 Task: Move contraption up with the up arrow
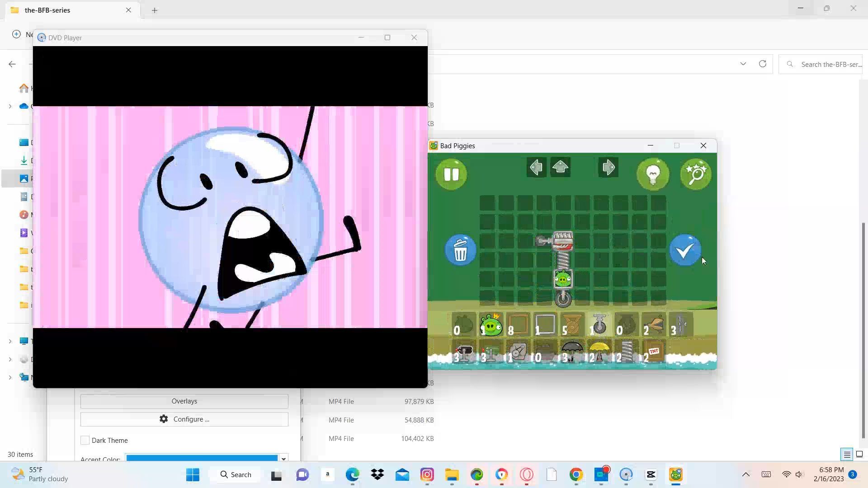[560, 168]
